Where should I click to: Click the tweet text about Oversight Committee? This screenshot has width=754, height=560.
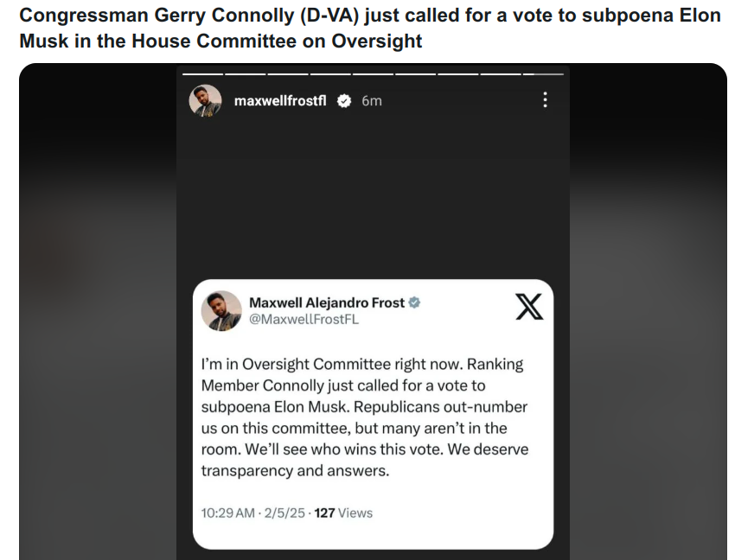[x=365, y=417]
